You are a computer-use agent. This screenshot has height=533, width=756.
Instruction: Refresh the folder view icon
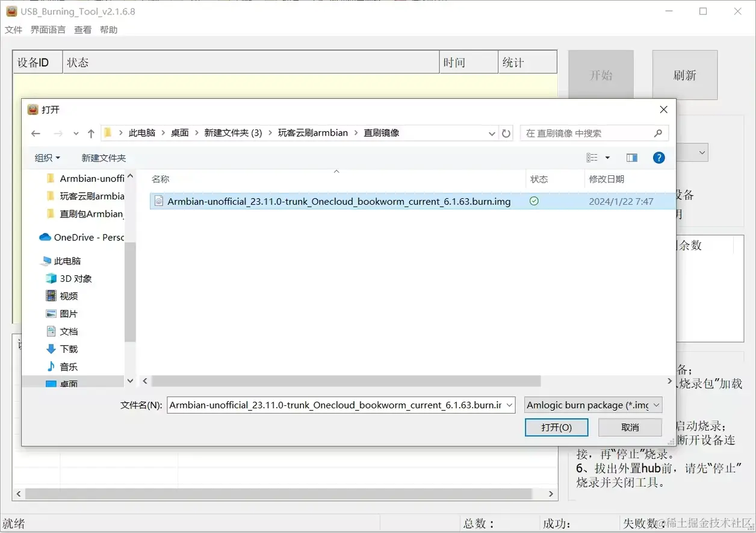pyautogui.click(x=506, y=133)
